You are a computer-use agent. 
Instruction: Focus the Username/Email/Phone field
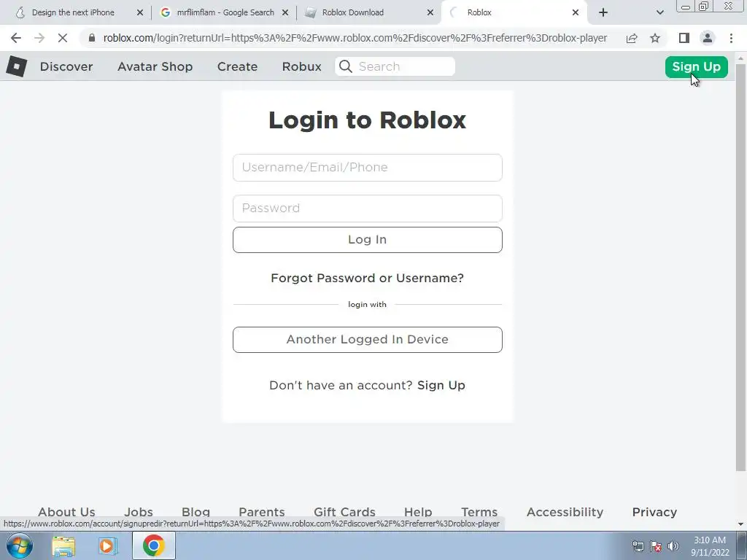tap(368, 168)
